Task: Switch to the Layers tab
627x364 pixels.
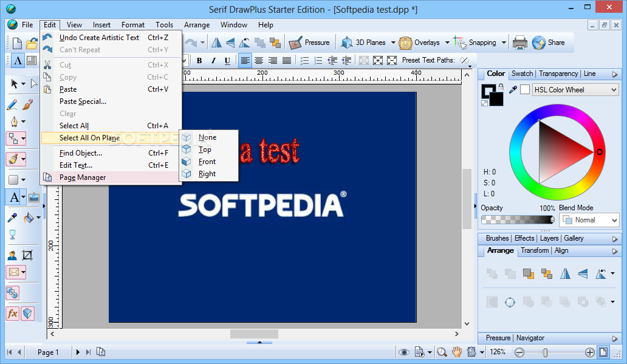Action: click(x=549, y=238)
